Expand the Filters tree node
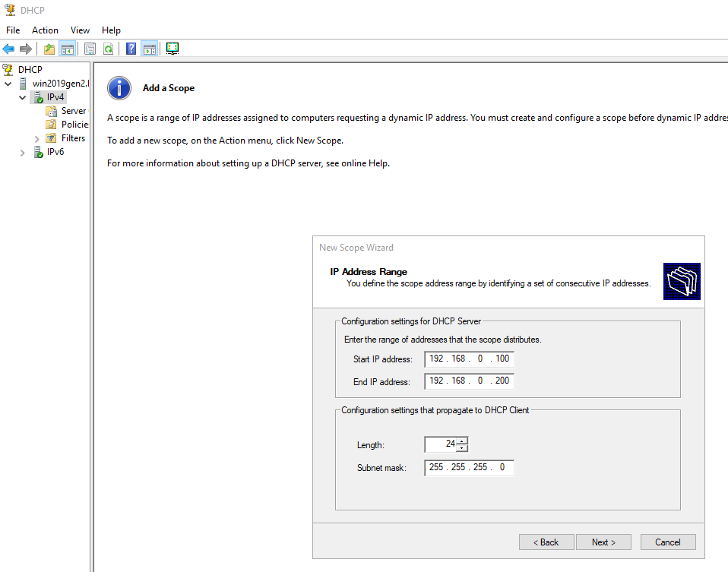 click(x=36, y=139)
